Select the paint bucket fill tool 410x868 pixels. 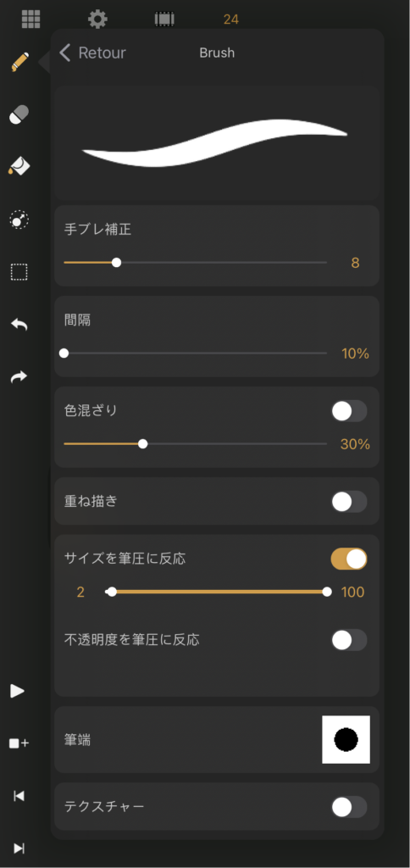[19, 167]
